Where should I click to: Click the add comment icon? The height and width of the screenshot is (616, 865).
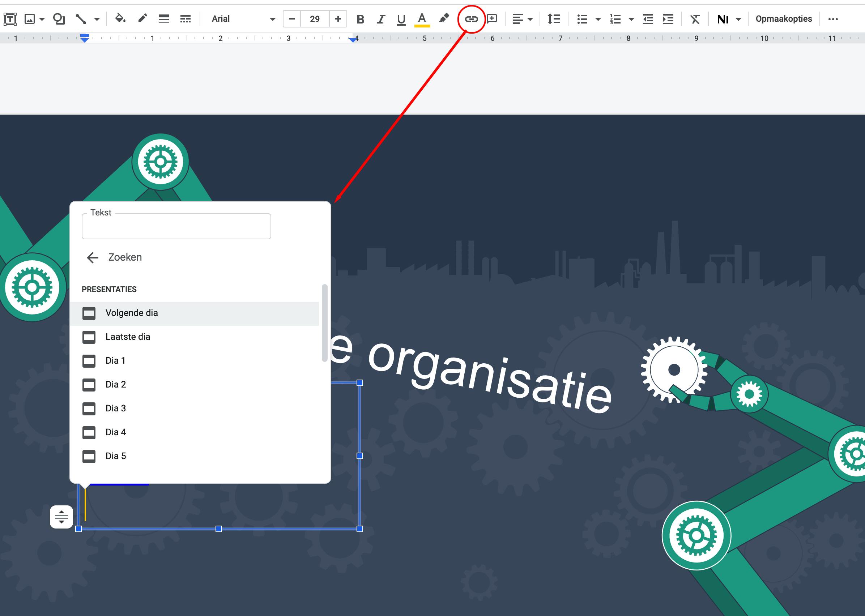[492, 19]
